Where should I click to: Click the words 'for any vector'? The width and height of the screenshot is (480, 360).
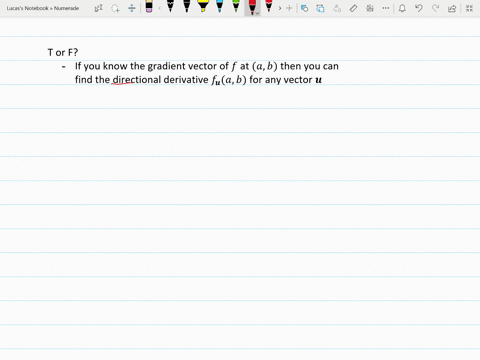[281, 80]
